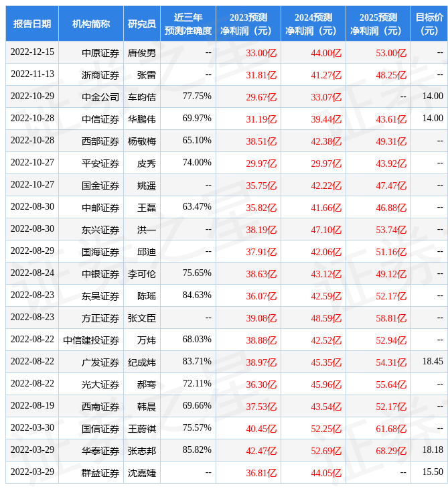Click the 机构简称 column header

point(91,23)
